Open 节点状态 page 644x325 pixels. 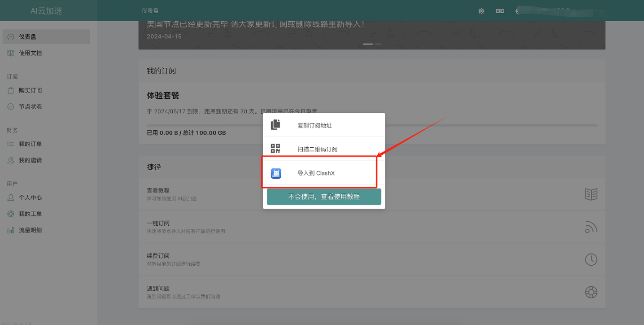point(46,107)
